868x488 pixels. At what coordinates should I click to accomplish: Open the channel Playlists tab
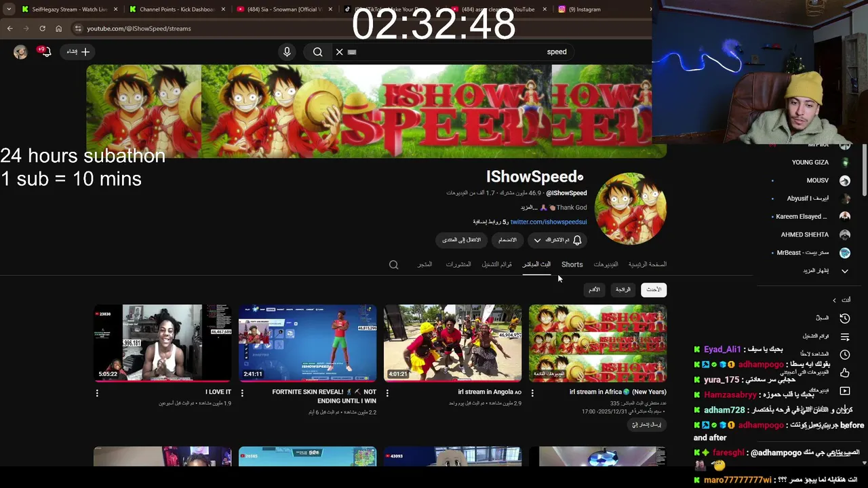[497, 264]
